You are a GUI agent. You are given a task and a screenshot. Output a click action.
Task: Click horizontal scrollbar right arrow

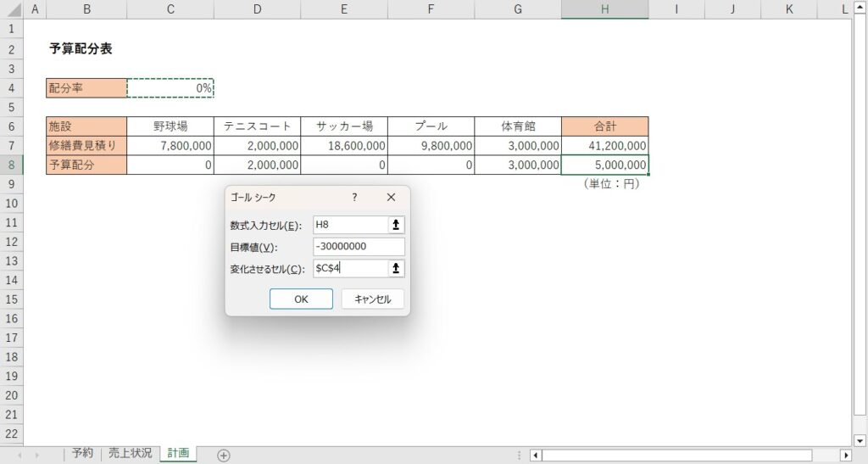pos(845,456)
